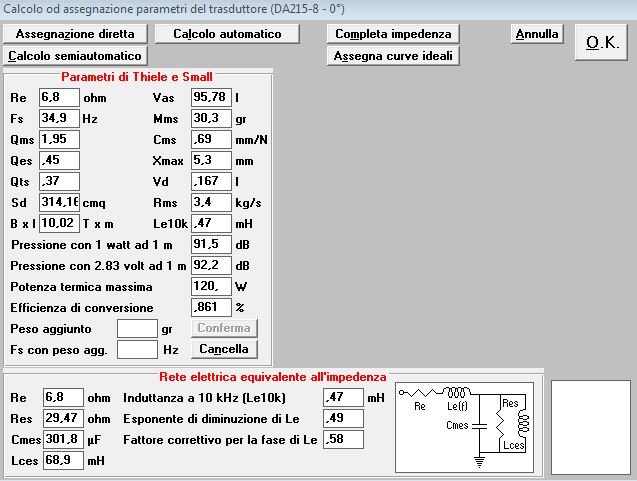This screenshot has height=481, width=637.
Task: Select the Vas field showing 95,78
Action: pos(211,98)
